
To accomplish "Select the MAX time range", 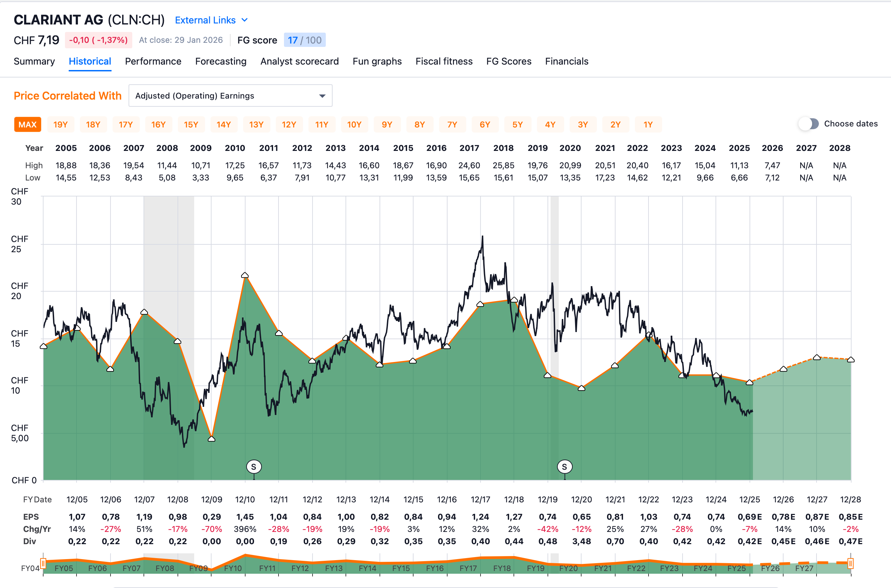I will (x=28, y=124).
